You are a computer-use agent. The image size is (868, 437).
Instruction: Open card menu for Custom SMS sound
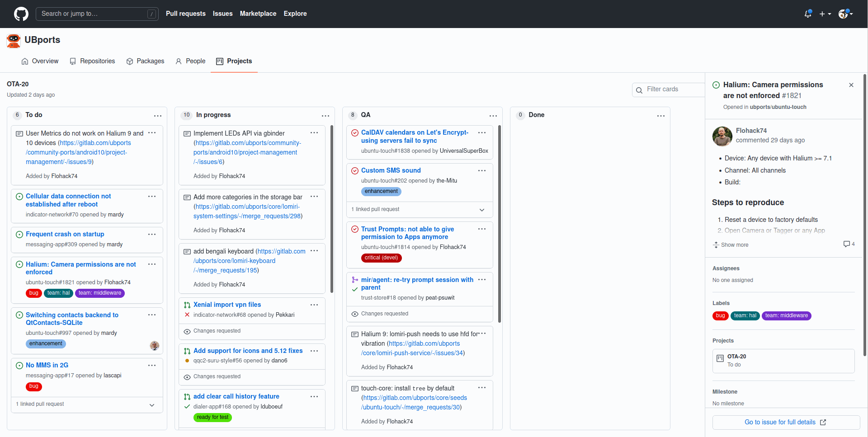point(482,170)
